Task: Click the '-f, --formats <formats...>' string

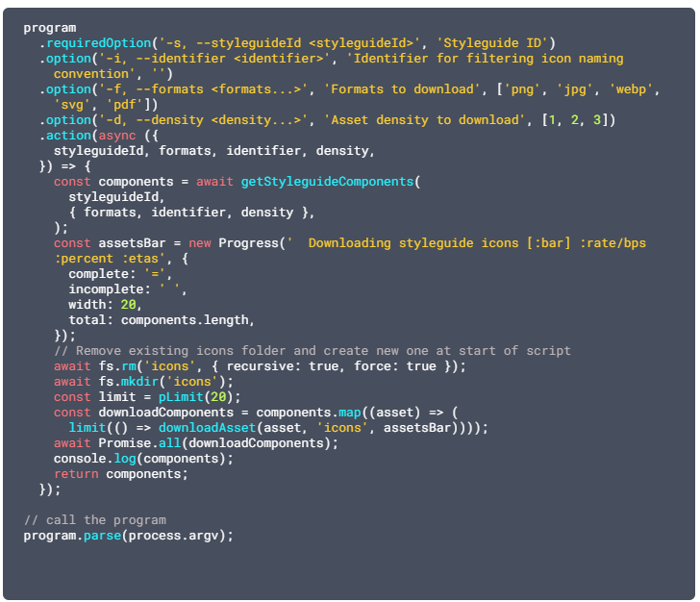Action: tap(203, 89)
